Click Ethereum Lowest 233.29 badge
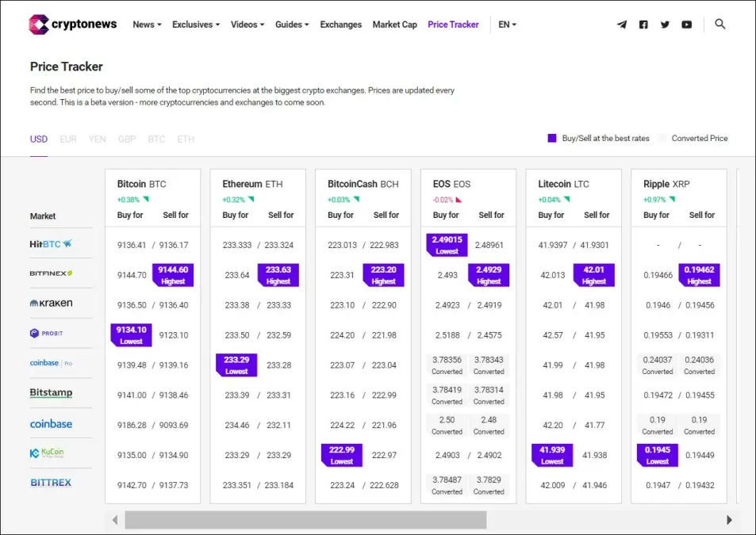 [236, 365]
